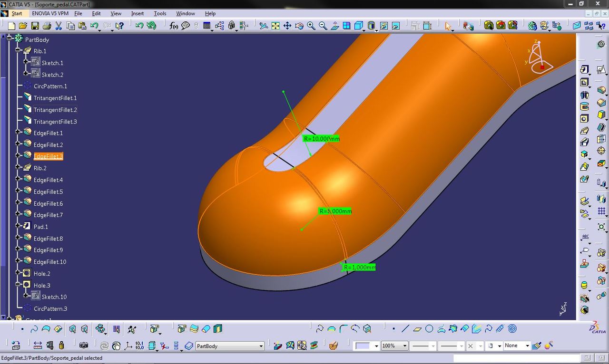Open the isometric view box dropdown arrow
Screen dimensions: 609x364
click(363, 30)
